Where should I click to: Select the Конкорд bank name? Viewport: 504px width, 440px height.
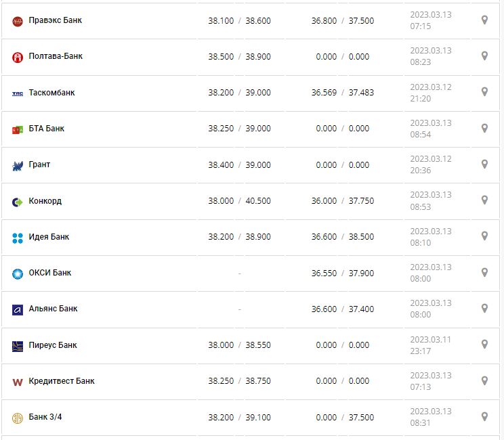(x=45, y=201)
